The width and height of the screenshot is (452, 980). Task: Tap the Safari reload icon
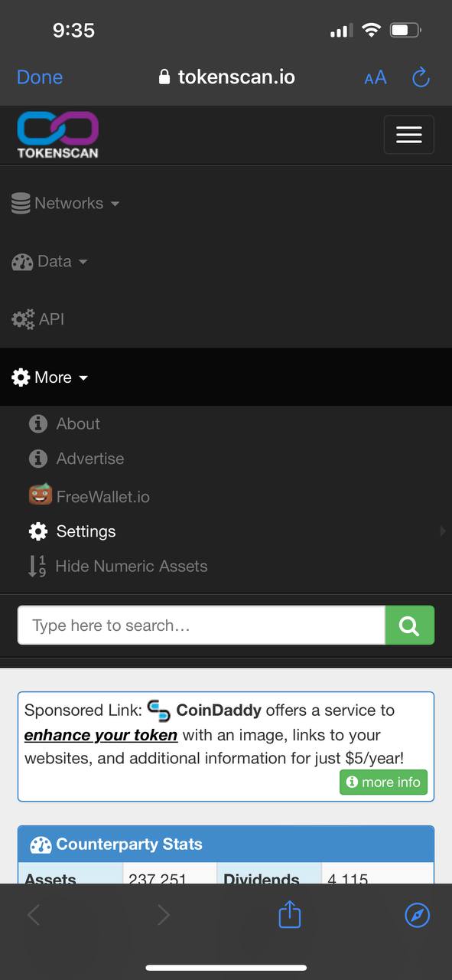421,77
